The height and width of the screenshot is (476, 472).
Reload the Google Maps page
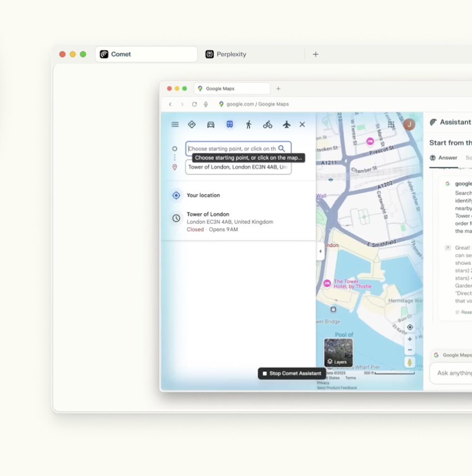(x=194, y=104)
